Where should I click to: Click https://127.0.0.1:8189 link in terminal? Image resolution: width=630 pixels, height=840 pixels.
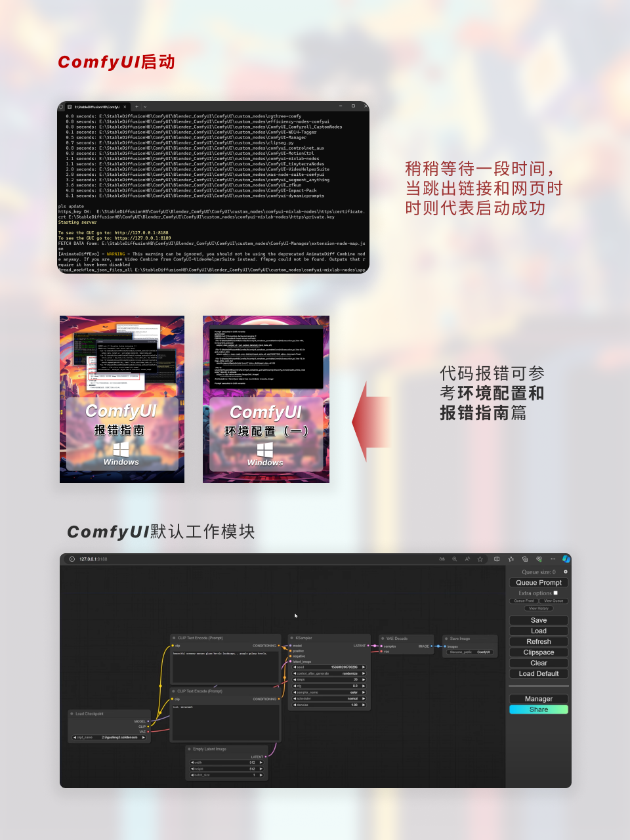[x=142, y=238]
